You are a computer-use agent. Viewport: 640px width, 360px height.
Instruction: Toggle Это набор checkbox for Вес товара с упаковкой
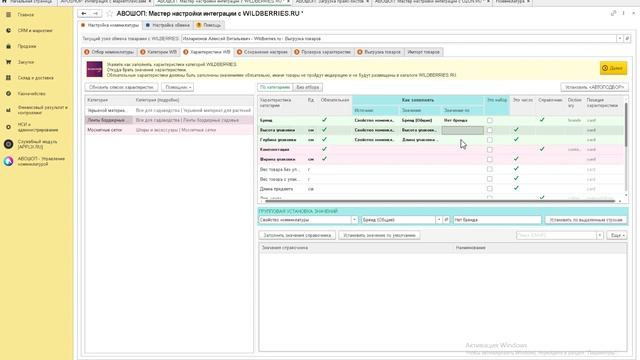point(490,179)
